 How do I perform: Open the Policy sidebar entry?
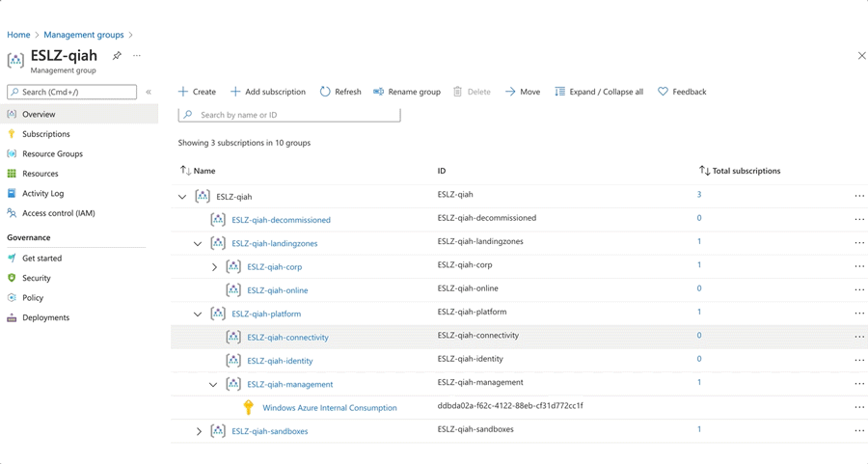click(x=33, y=298)
